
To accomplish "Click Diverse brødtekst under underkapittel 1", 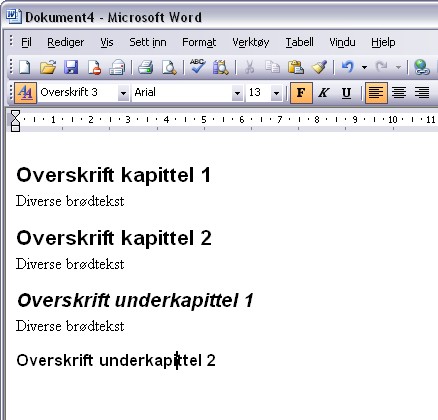I will click(70, 326).
